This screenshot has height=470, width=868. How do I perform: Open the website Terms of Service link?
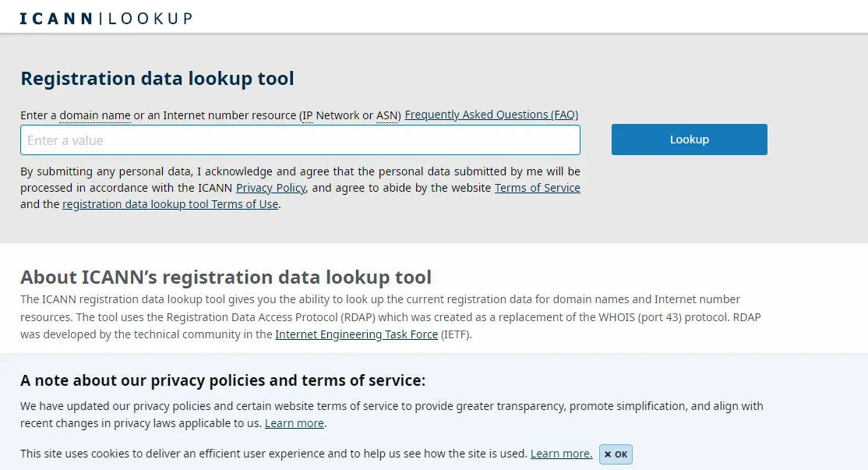tap(537, 188)
